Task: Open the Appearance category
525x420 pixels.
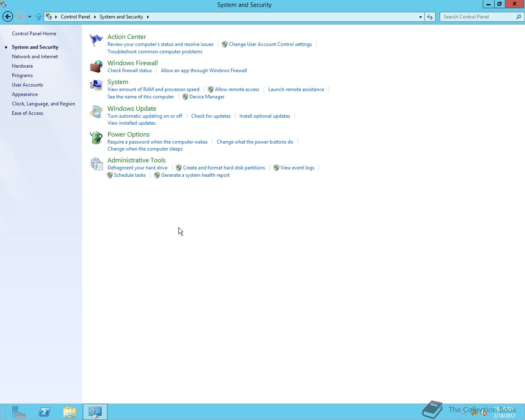Action: pyautogui.click(x=25, y=94)
